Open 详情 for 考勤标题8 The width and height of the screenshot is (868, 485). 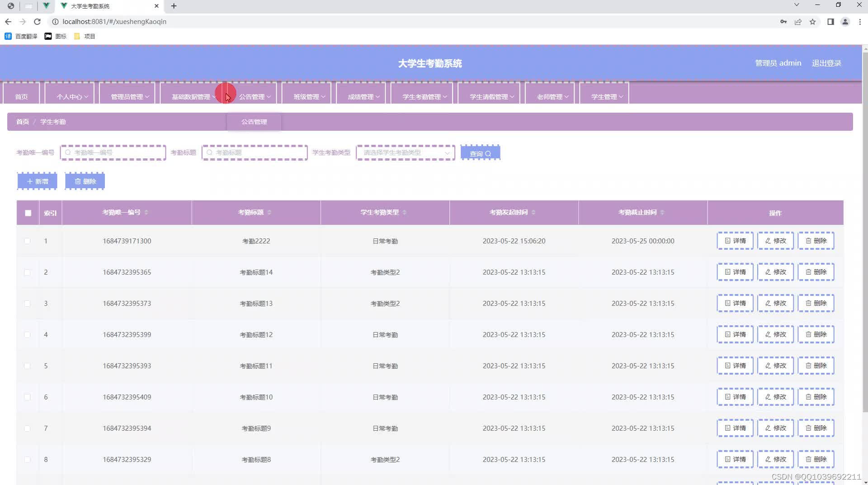735,459
